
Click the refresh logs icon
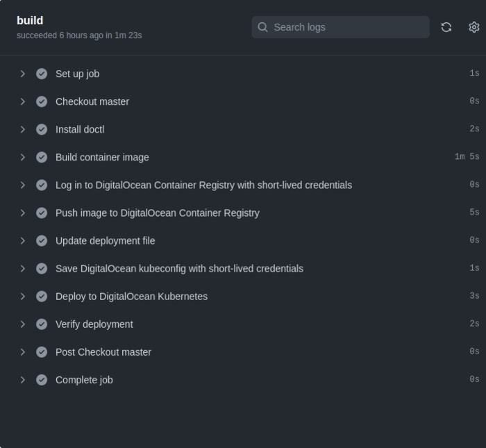point(446,27)
